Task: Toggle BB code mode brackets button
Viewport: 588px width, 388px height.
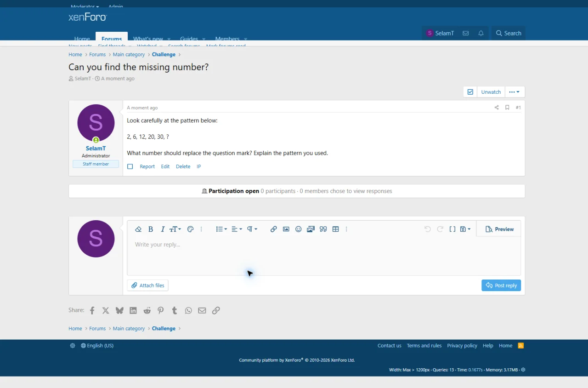Action: coord(452,229)
